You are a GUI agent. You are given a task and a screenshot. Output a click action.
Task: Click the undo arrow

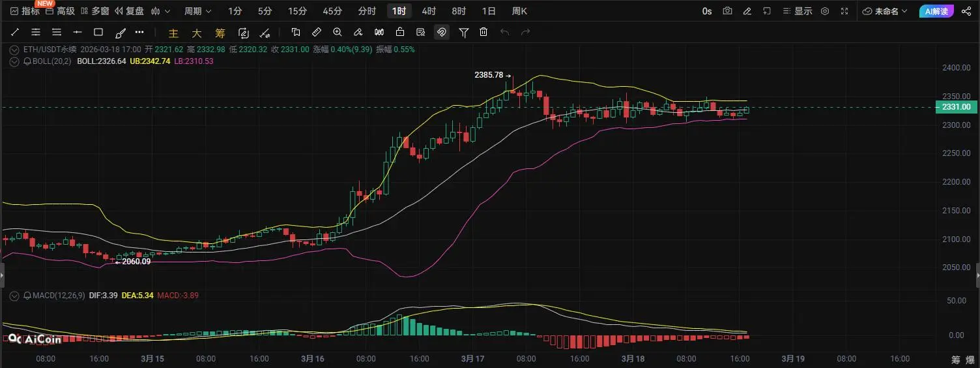504,32
